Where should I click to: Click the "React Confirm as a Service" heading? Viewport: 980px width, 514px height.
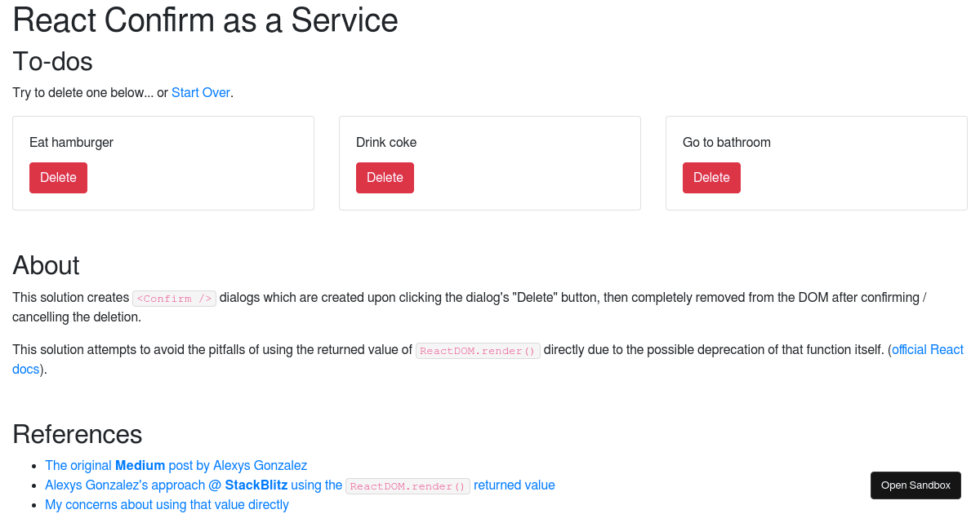205,20
